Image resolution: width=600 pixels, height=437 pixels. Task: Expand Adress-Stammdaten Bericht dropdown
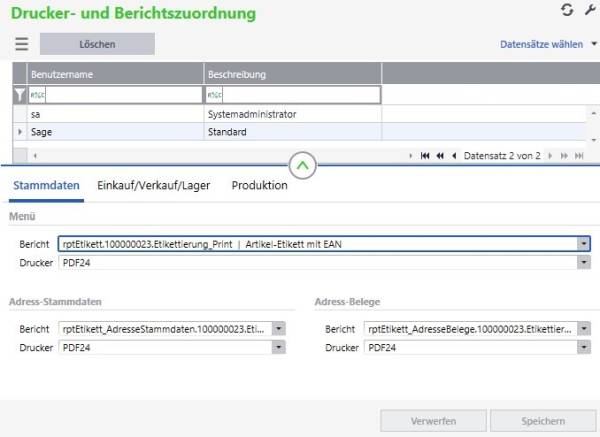(279, 329)
